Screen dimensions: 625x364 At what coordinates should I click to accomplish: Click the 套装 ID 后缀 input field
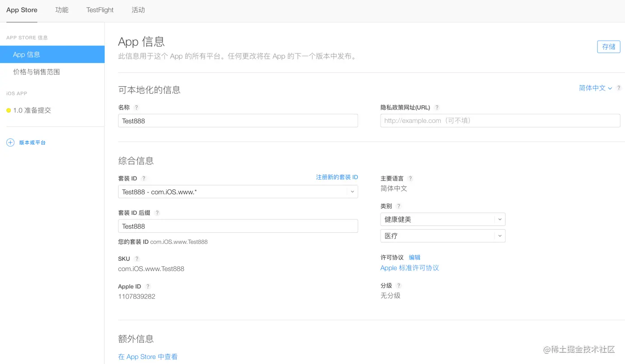(238, 226)
